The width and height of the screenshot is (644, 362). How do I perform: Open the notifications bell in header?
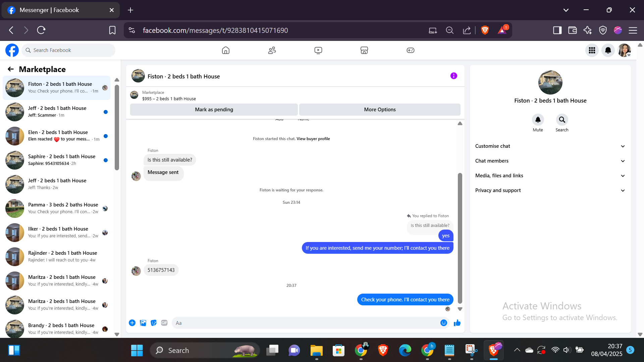coord(608,50)
